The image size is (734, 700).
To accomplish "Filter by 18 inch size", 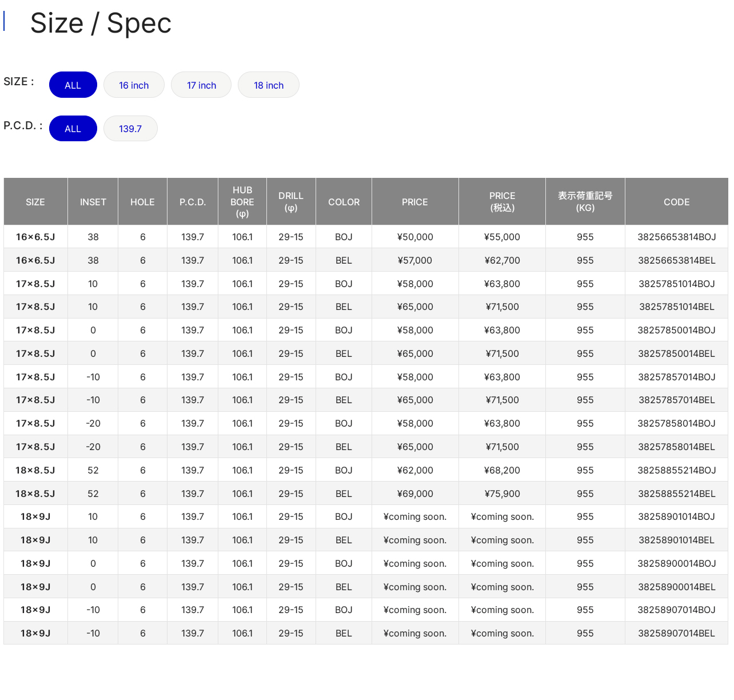I will coord(269,85).
